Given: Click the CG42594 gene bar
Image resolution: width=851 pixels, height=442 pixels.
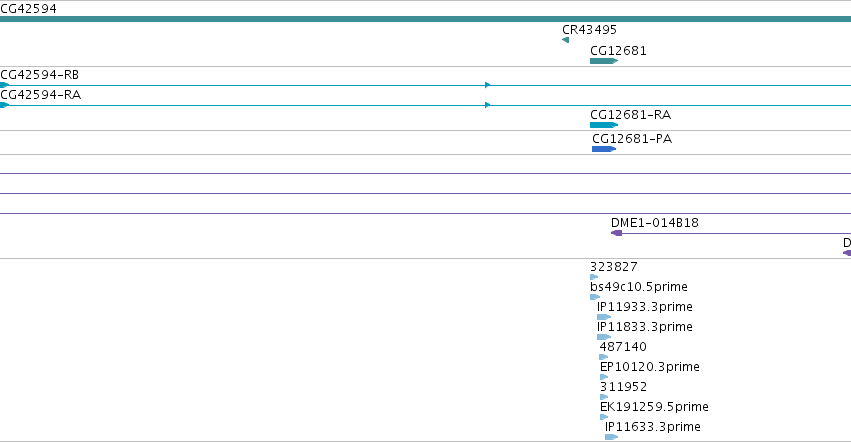Looking at the screenshot, I should pyautogui.click(x=426, y=19).
